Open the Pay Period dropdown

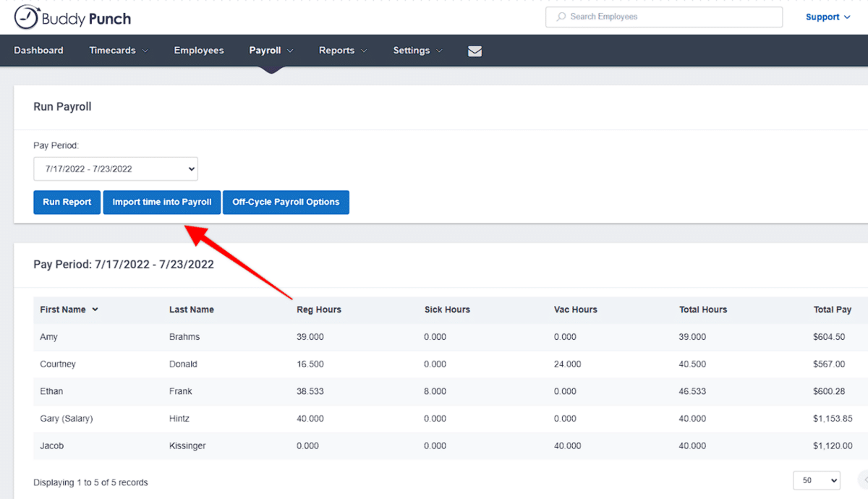pyautogui.click(x=116, y=169)
